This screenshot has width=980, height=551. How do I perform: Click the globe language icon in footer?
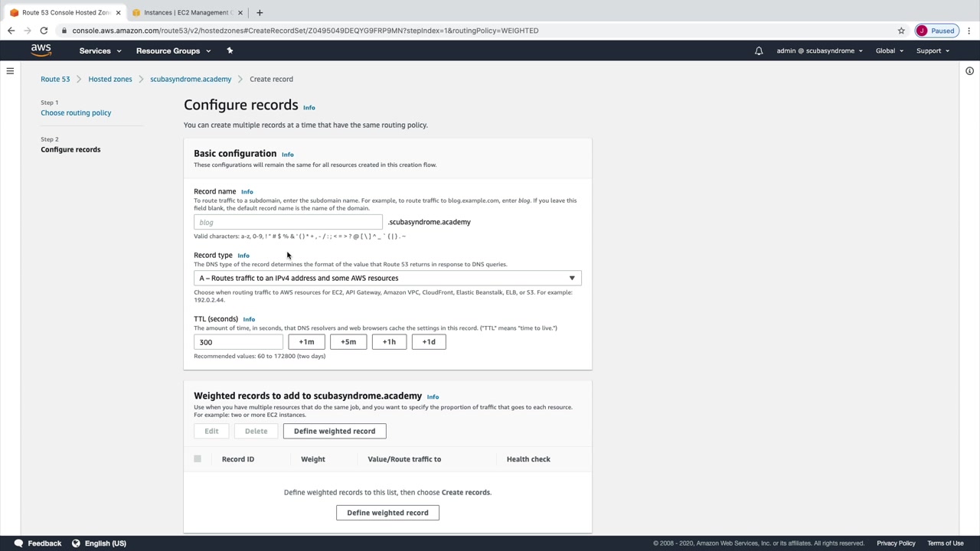click(76, 543)
